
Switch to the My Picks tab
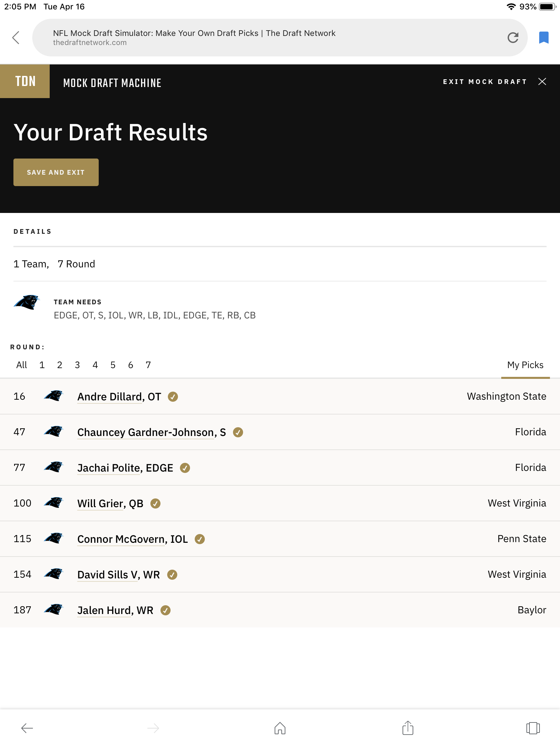click(525, 365)
